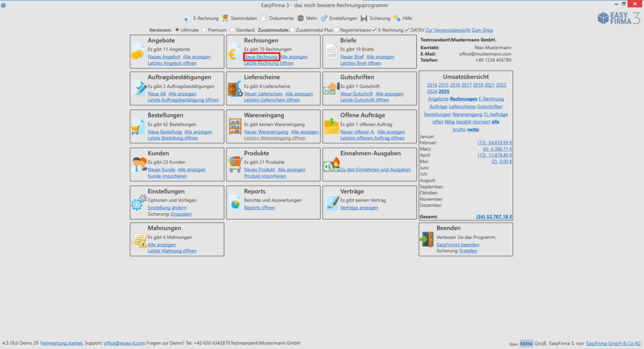The image size is (644, 349).
Task: Switch Umsatzübersicht to brutto
Action: [459, 130]
